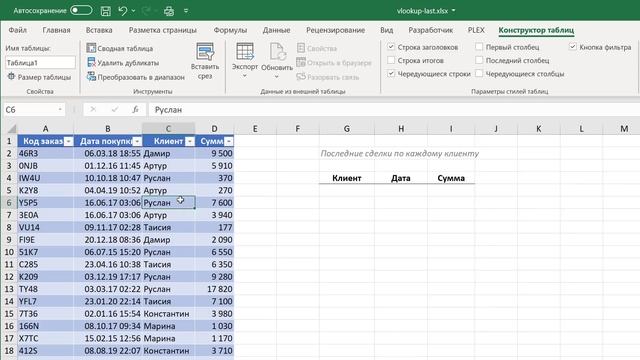
Task: Click Сводная таблица icon
Action: pyautogui.click(x=91, y=48)
